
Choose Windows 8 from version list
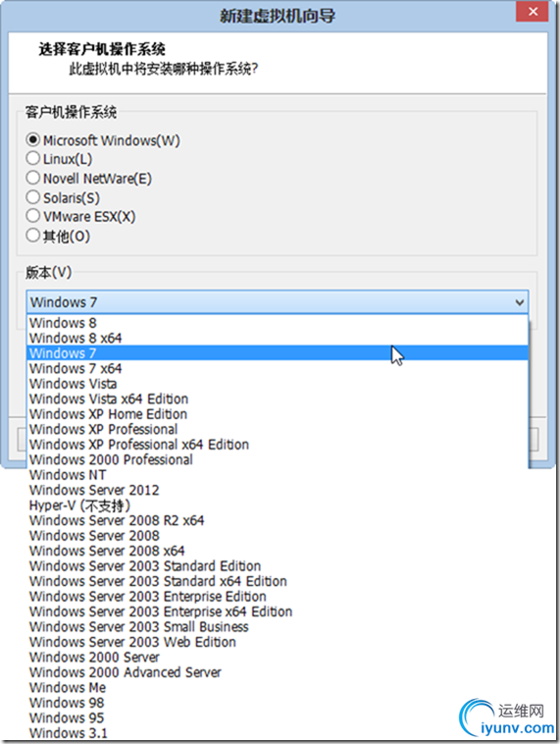[278, 323]
